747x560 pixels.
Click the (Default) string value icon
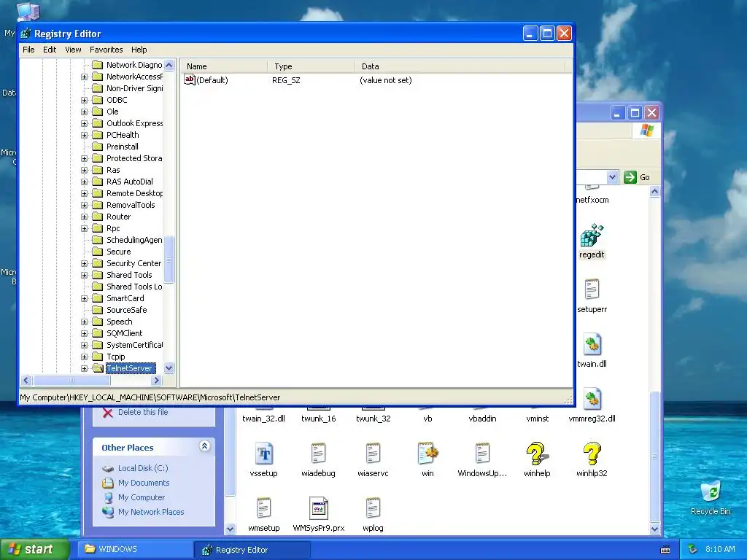click(x=190, y=80)
